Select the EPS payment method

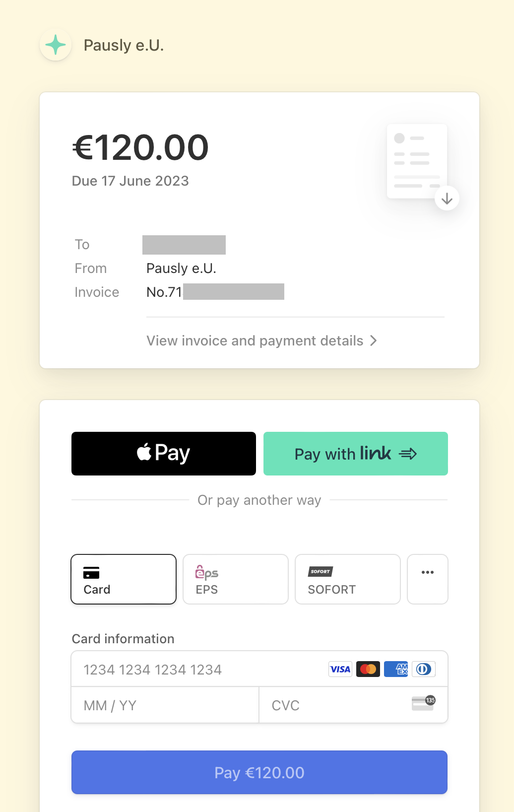[236, 579]
